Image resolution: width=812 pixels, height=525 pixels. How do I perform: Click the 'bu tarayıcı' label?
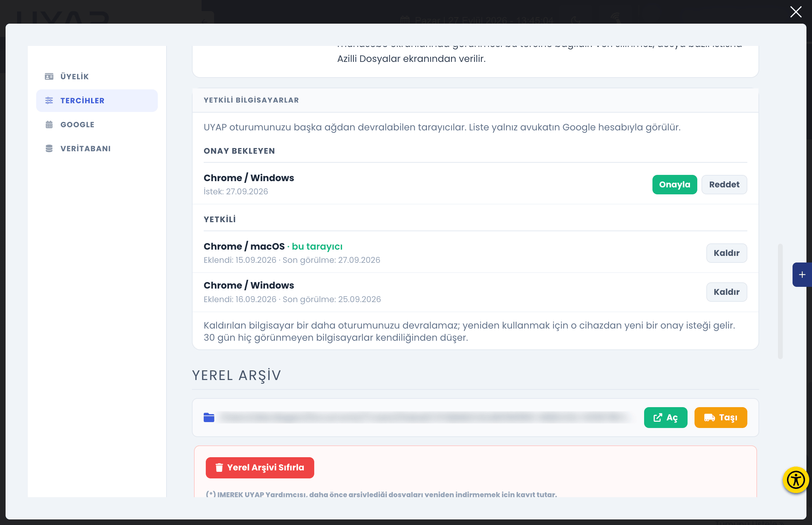pos(317,247)
